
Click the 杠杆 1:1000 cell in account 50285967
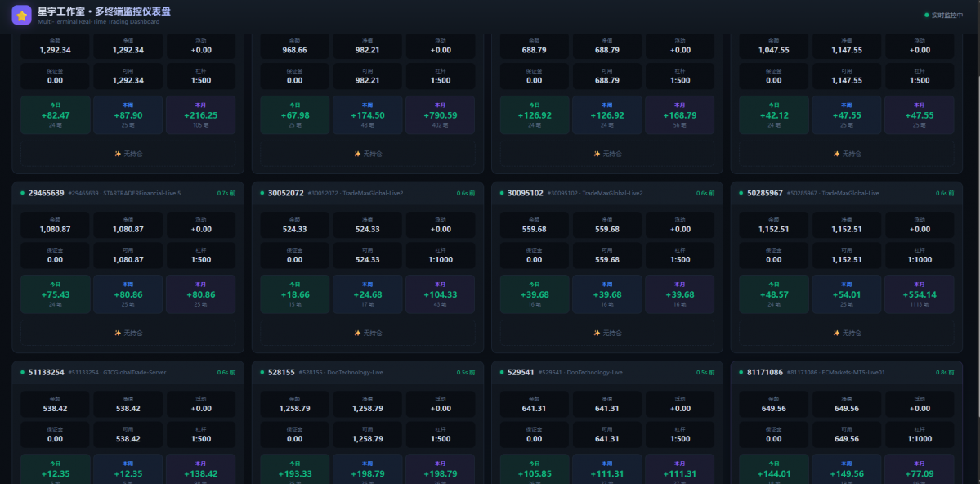pos(920,256)
